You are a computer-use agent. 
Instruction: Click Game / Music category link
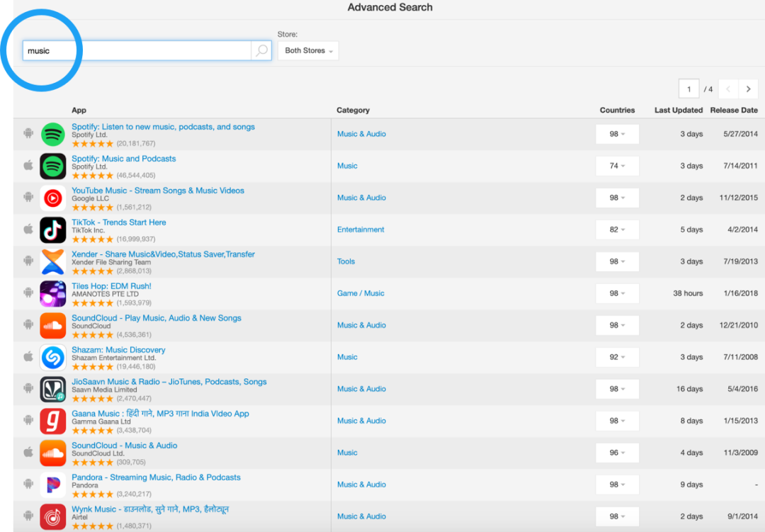click(361, 293)
